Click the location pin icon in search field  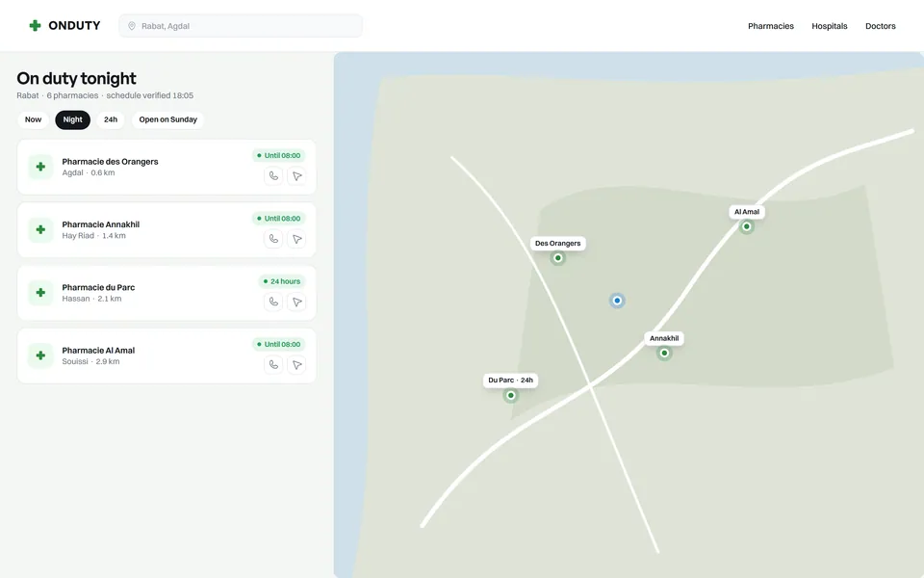click(132, 26)
